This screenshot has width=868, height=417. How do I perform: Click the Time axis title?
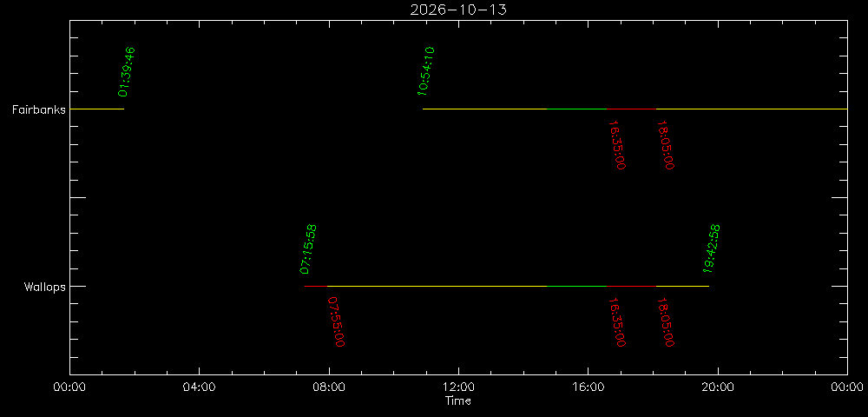pyautogui.click(x=458, y=401)
